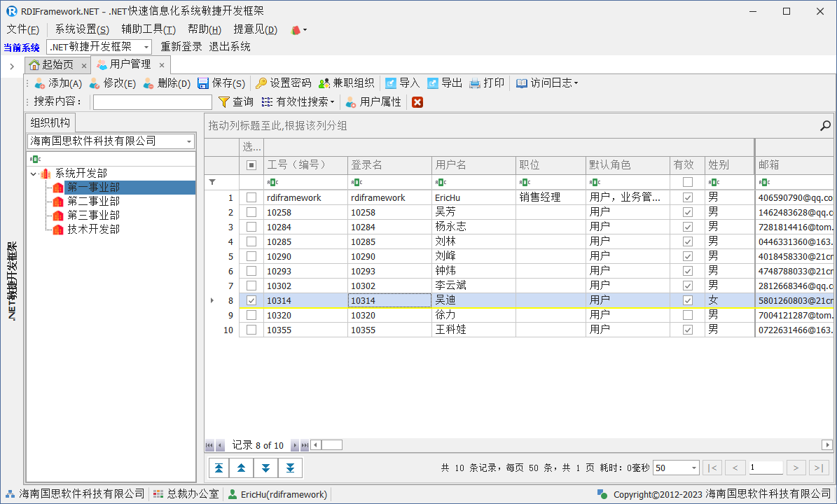Check the selection box for user 吴芳
The image size is (837, 504).
[251, 212]
